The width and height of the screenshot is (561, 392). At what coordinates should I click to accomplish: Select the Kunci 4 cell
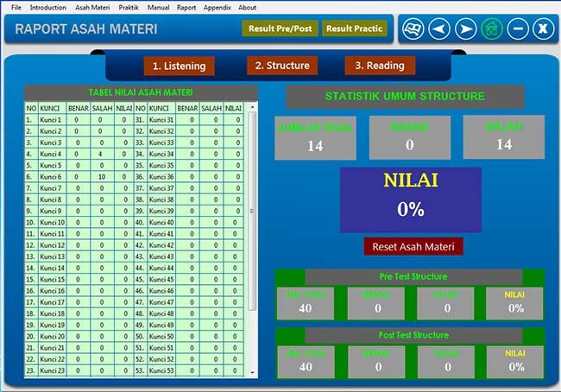pyautogui.click(x=53, y=154)
